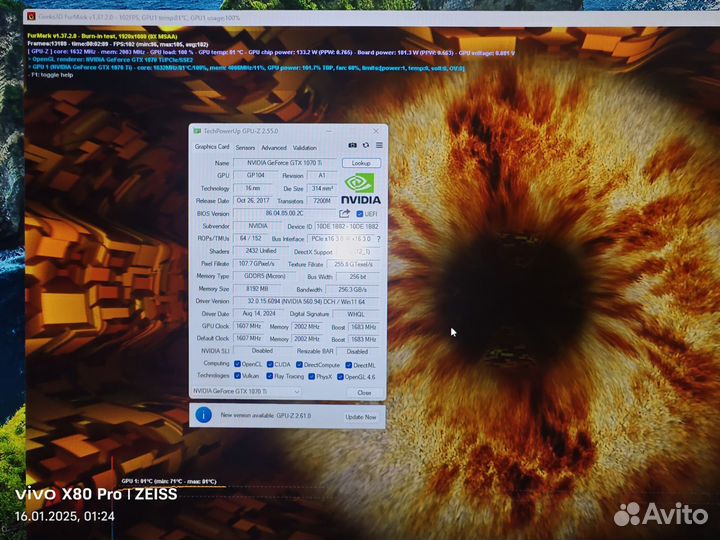Click the Bus Width value 256 bit
This screenshot has width=720, height=540.
pyautogui.click(x=358, y=277)
